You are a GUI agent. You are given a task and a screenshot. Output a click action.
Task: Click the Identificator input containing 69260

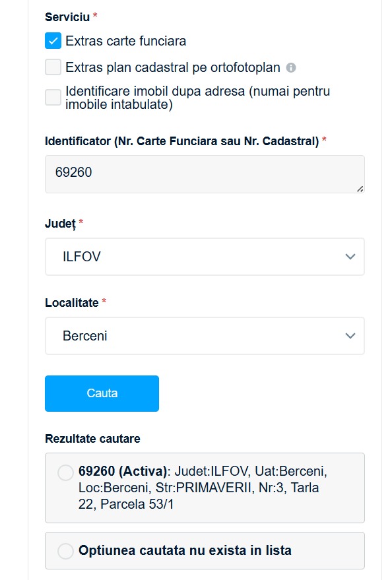tap(204, 174)
